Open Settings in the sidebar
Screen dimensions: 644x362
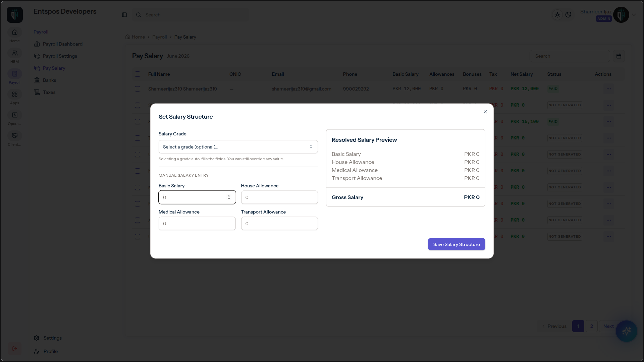pos(52,338)
